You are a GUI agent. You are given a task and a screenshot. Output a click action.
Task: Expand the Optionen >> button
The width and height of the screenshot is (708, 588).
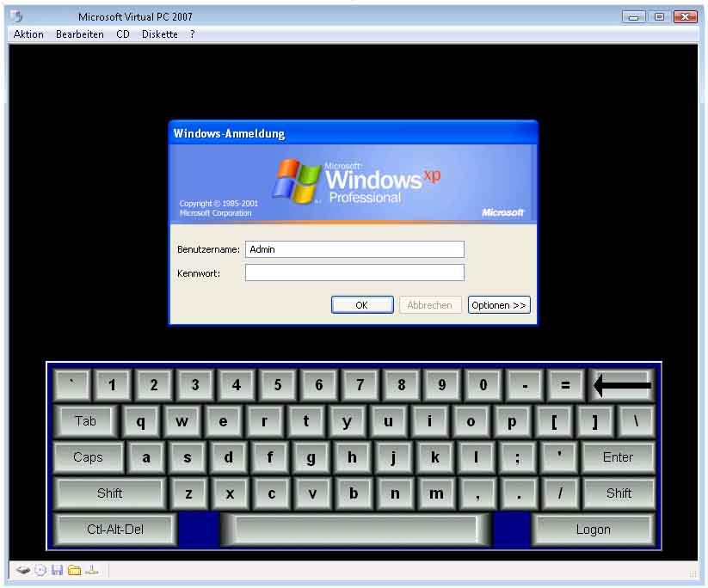(x=499, y=305)
